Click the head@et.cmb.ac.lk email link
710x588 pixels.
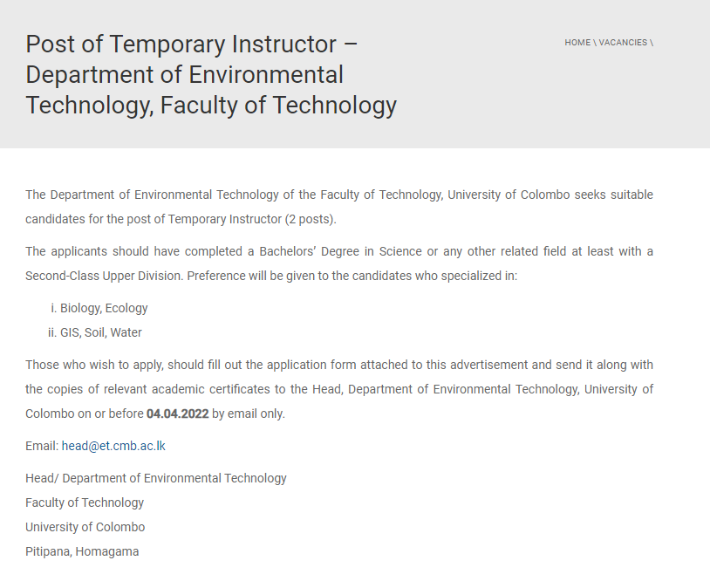(x=113, y=446)
